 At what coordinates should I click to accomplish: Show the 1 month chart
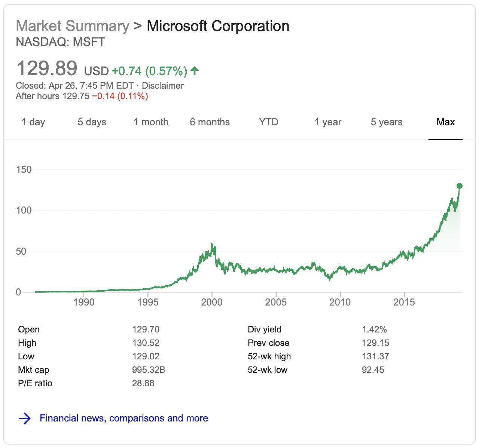click(x=151, y=122)
